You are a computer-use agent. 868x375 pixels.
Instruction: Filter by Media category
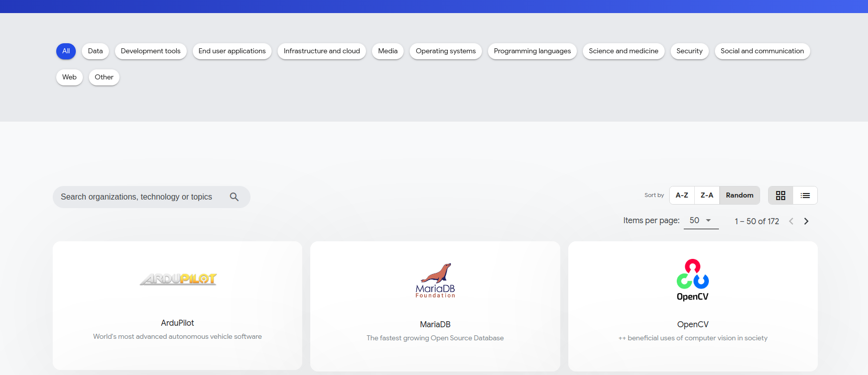point(388,51)
